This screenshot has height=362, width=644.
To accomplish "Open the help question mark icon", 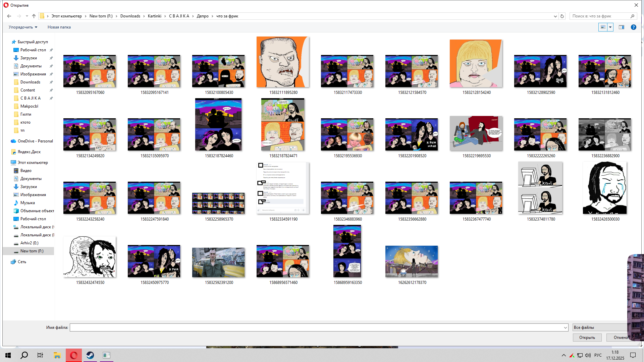I will (x=633, y=27).
